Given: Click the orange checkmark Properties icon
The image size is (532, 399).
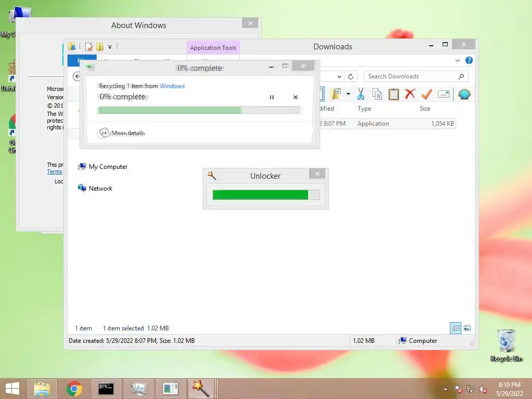Looking at the screenshot, I should [427, 94].
